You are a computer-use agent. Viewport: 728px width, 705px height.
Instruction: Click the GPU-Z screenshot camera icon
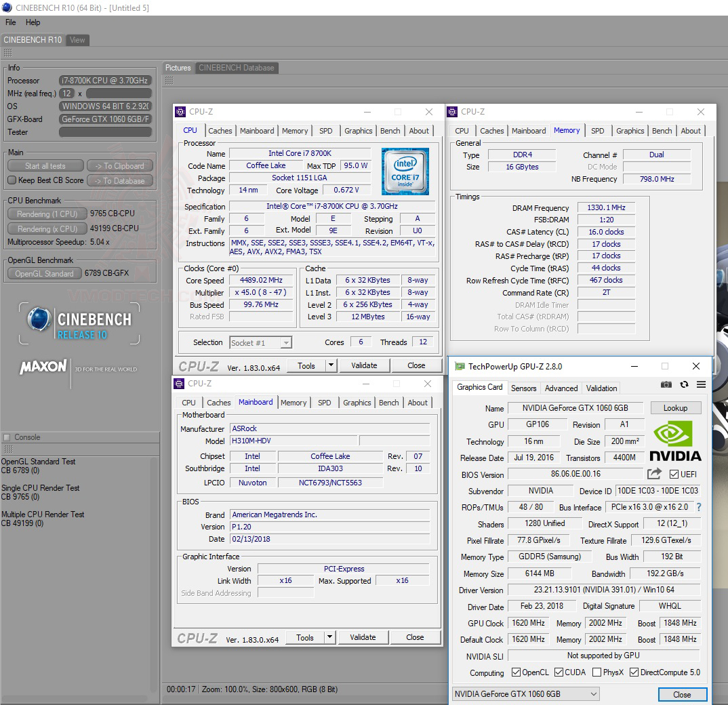point(666,384)
